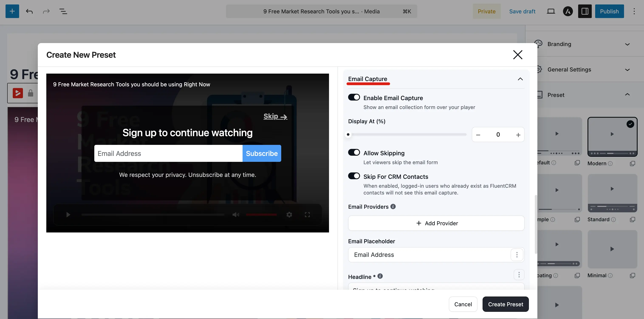Screen dimensions: 644x319
Task: Open the device preview laptop icon
Action: coord(551,11)
